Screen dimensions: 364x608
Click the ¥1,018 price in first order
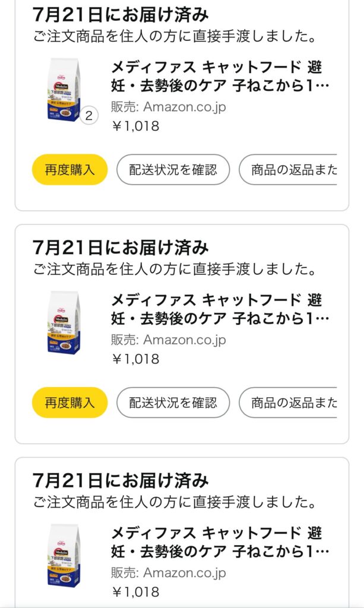135,126
